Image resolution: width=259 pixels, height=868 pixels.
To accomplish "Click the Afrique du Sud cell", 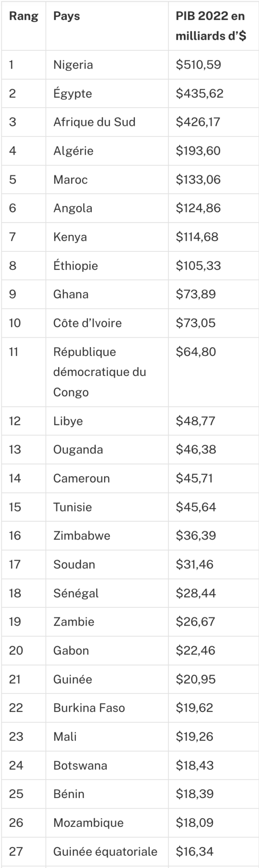I will pyautogui.click(x=94, y=122).
